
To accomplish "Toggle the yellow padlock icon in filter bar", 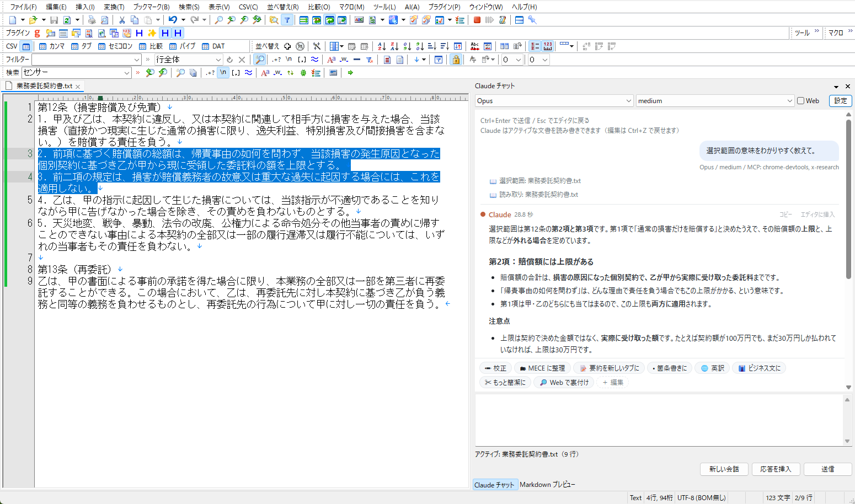I will point(456,60).
